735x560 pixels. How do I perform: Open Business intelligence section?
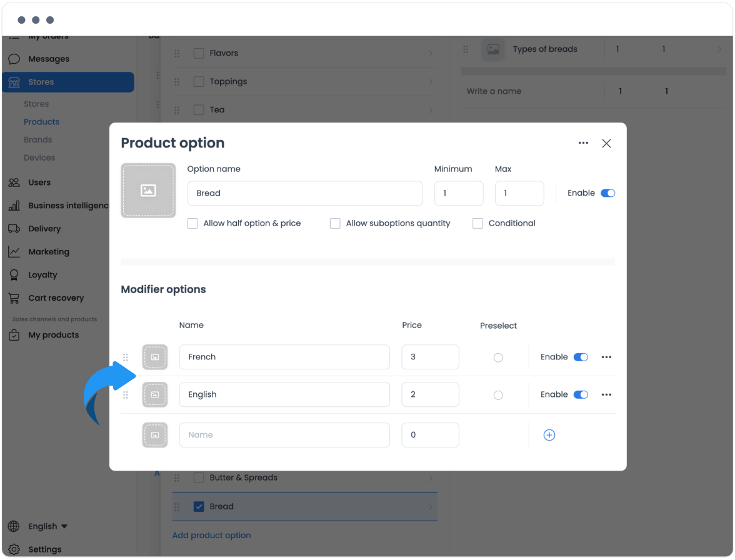pos(69,205)
